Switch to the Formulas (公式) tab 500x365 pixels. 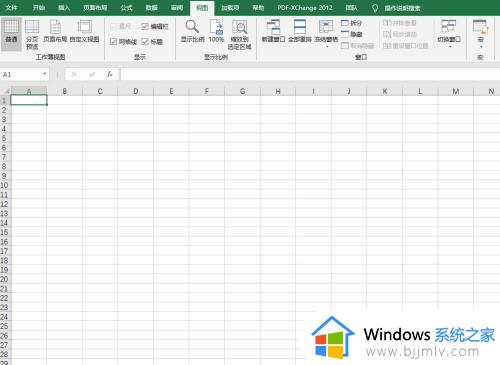pos(126,8)
